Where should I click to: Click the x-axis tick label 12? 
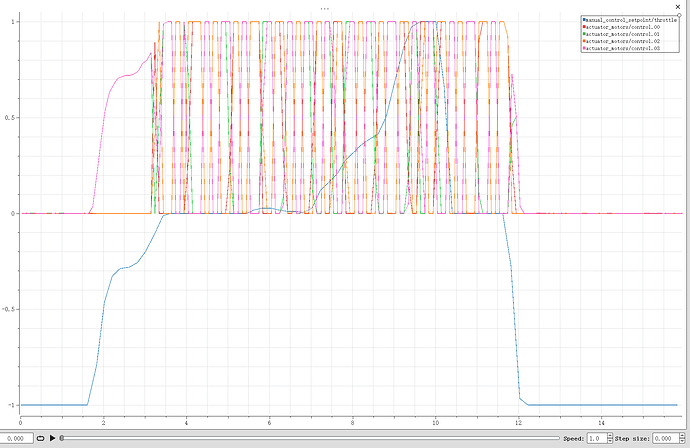pyautogui.click(x=518, y=423)
